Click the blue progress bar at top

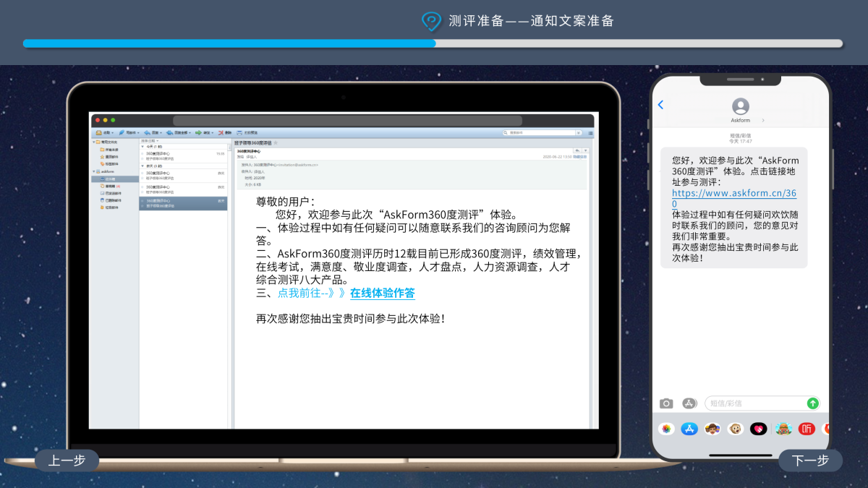point(229,43)
